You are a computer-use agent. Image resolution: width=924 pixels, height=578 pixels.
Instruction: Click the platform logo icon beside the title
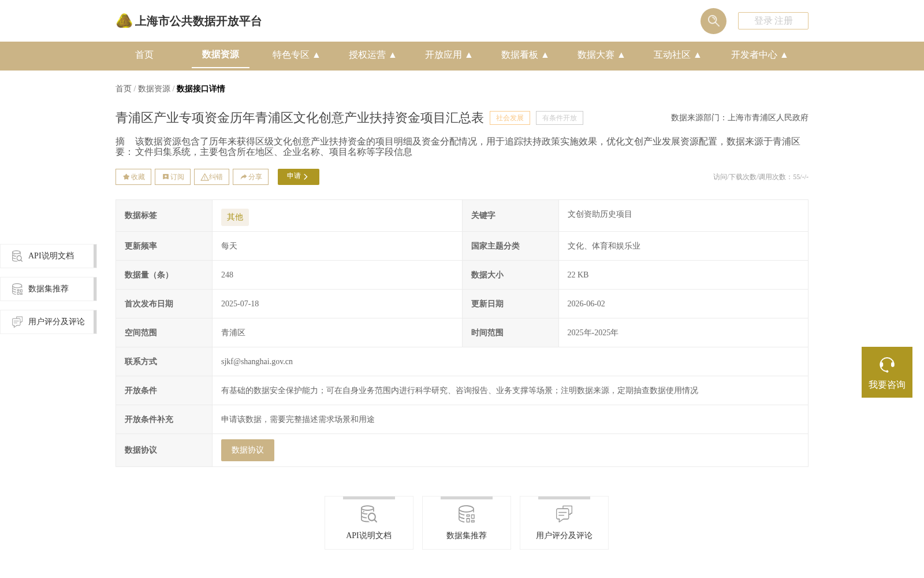124,21
